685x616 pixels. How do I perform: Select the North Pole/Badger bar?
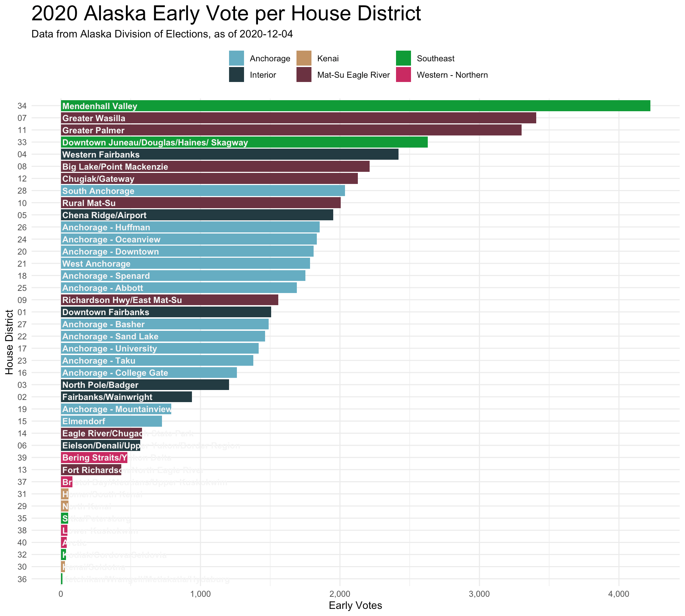coord(145,385)
